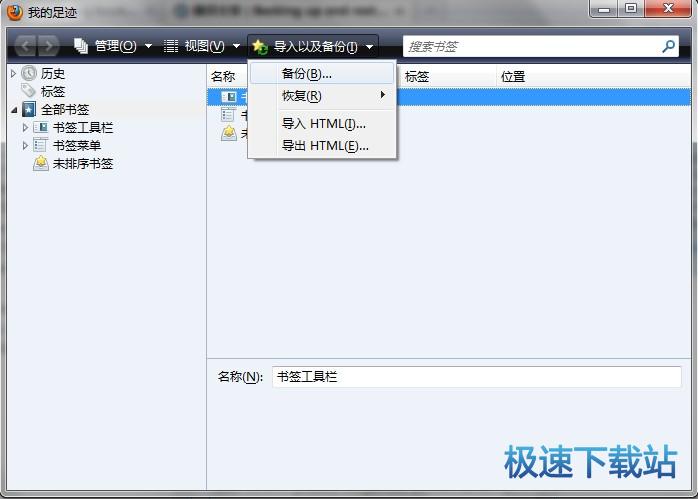The width and height of the screenshot is (698, 499).
Task: Click the unsorted bookmarks icon in third list row
Action: 229,133
